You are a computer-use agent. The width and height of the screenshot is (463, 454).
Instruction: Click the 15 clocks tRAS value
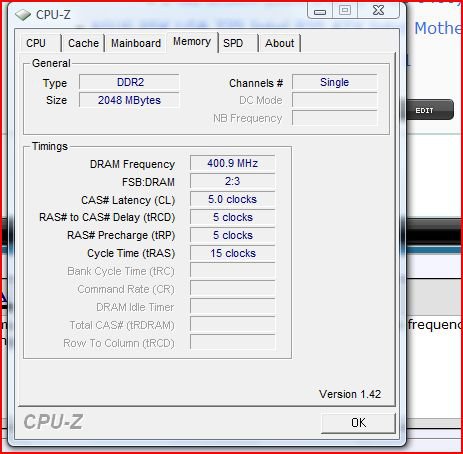(x=233, y=253)
